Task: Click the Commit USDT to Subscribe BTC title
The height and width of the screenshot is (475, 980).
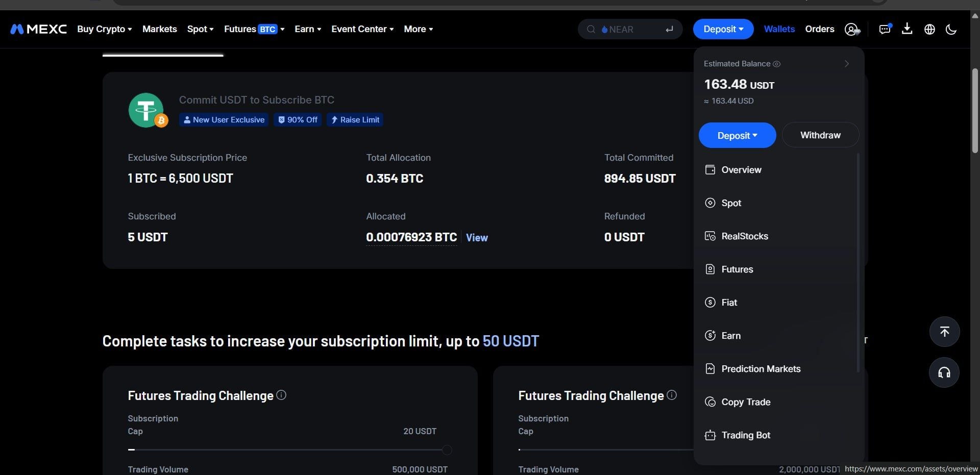Action: (x=257, y=100)
